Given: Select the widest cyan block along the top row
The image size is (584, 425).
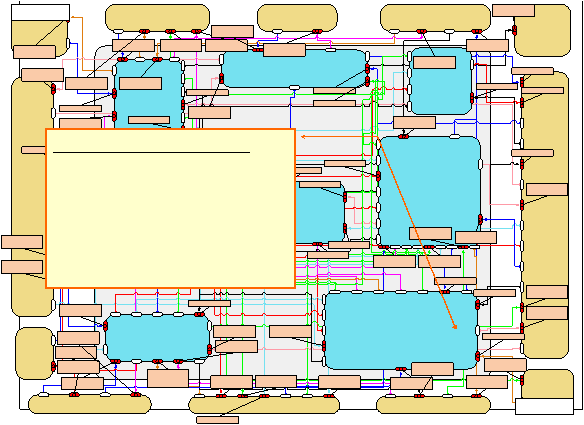Looking at the screenshot, I should pyautogui.click(x=294, y=69).
